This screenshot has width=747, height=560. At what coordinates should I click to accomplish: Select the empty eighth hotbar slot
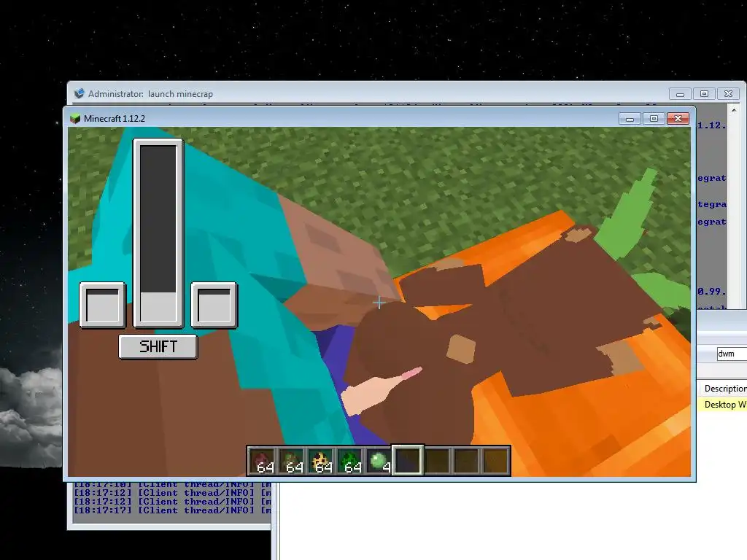point(466,461)
